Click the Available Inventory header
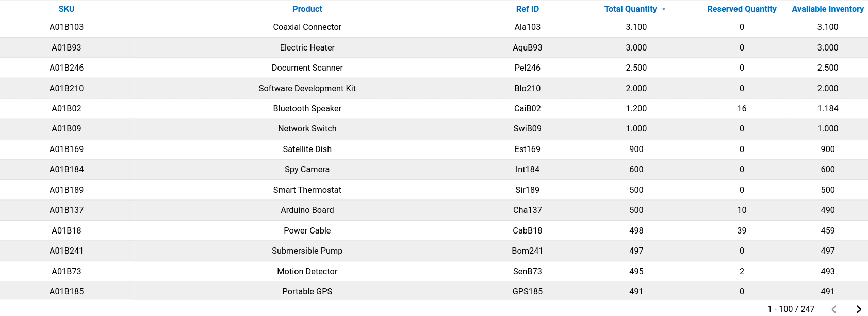Image resolution: width=868 pixels, height=316 pixels. [x=827, y=9]
